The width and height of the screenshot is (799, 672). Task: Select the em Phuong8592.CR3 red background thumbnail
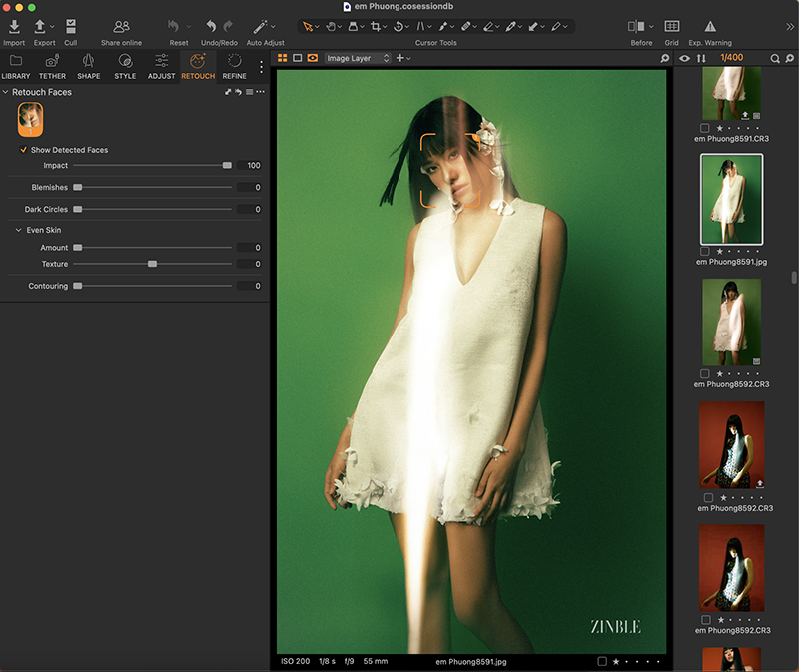[732, 443]
